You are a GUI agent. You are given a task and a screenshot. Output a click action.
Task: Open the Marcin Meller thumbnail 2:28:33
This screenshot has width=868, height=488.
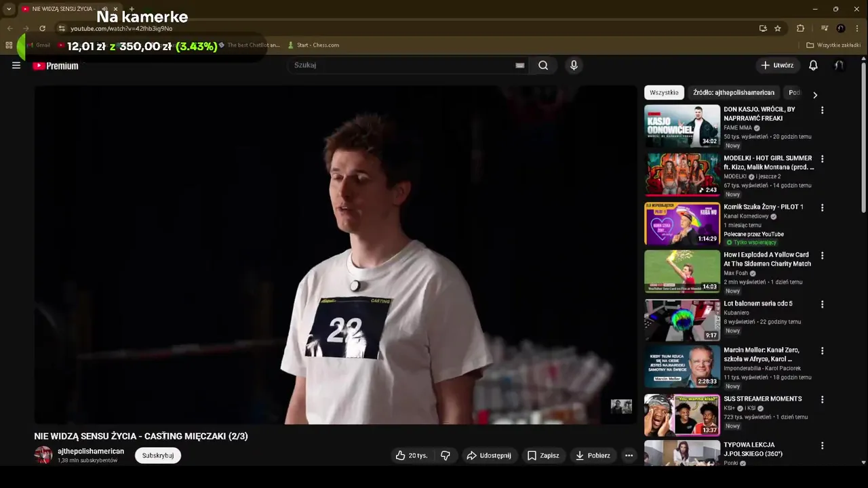click(x=682, y=367)
